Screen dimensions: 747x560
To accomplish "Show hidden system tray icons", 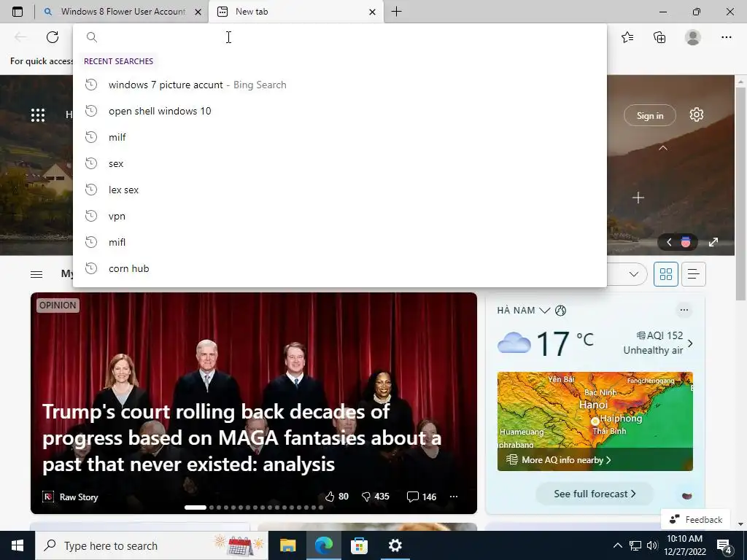I will coord(617,545).
